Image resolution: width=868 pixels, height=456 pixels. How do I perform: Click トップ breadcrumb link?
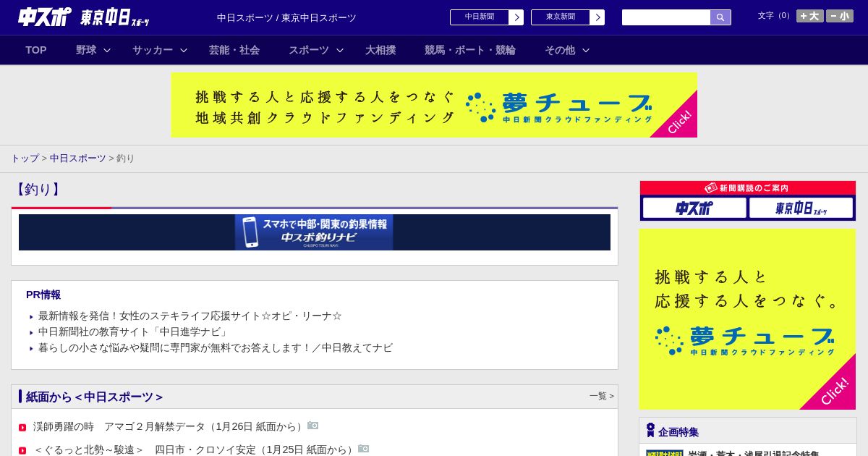(x=25, y=158)
